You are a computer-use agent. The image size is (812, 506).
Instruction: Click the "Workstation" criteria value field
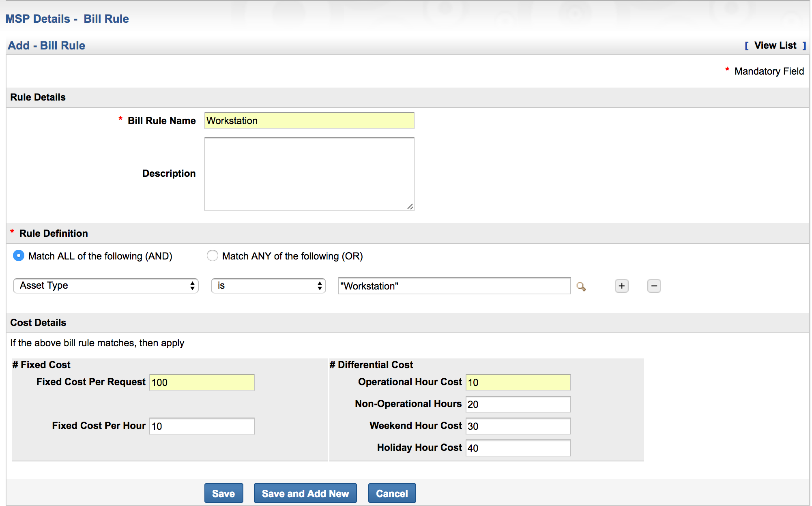[454, 286]
